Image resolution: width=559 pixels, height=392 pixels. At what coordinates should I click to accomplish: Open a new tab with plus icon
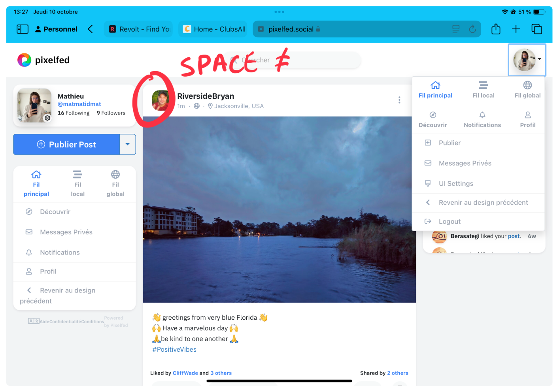click(516, 29)
